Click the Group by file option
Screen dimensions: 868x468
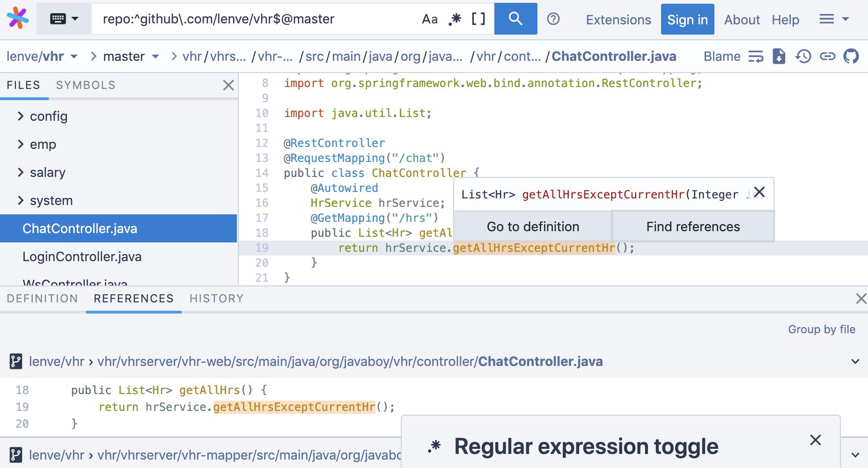pyautogui.click(x=821, y=329)
